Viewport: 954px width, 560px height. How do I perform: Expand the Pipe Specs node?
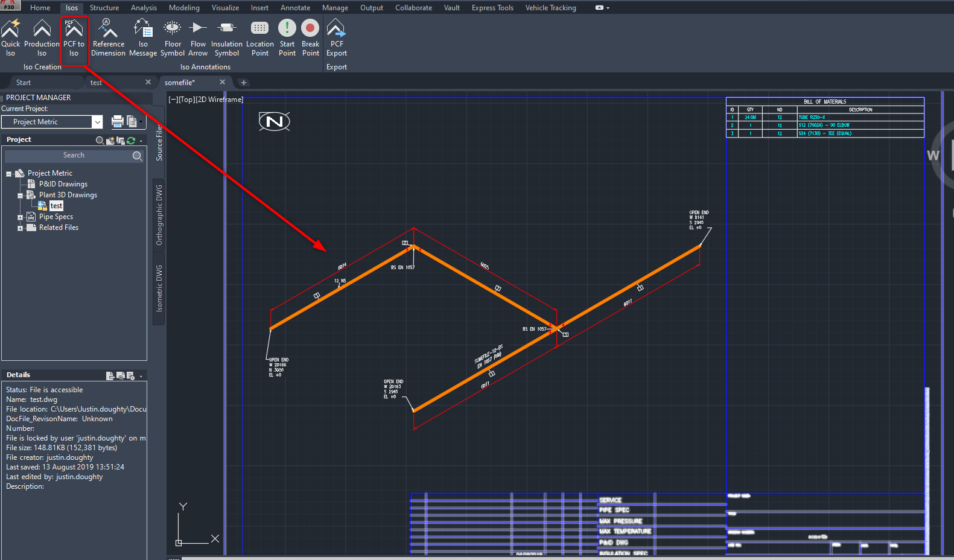click(x=20, y=217)
